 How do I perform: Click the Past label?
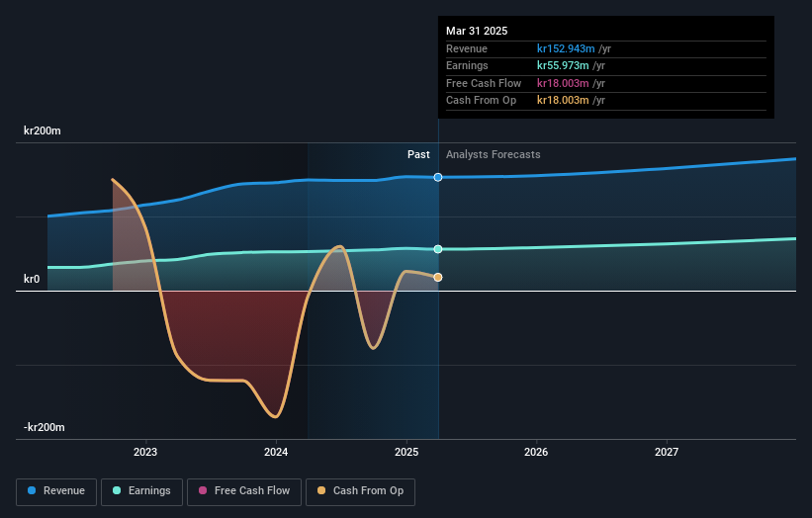coord(418,155)
